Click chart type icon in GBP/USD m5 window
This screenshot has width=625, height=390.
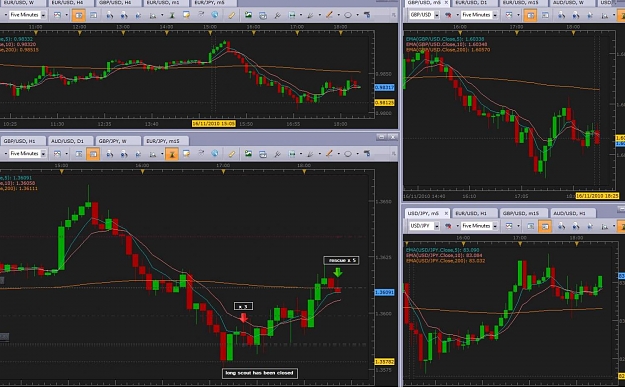pyautogui.click(x=509, y=15)
